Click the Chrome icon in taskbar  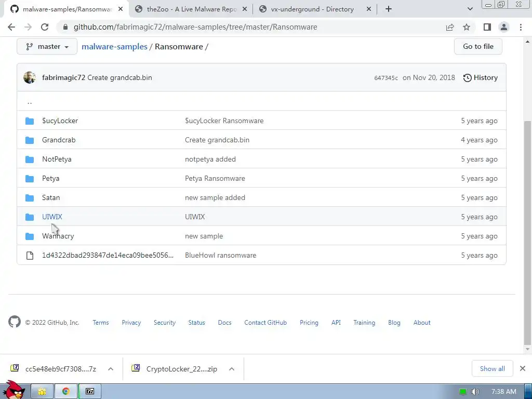tap(66, 391)
